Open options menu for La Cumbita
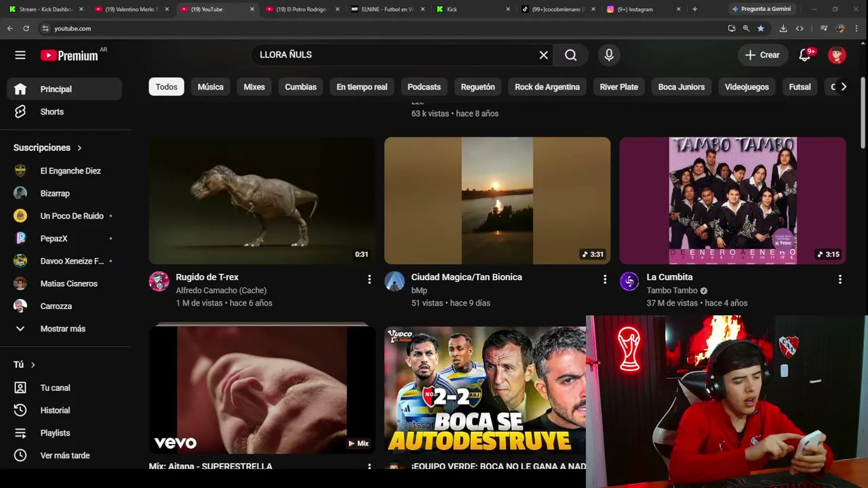The image size is (868, 488). click(840, 279)
